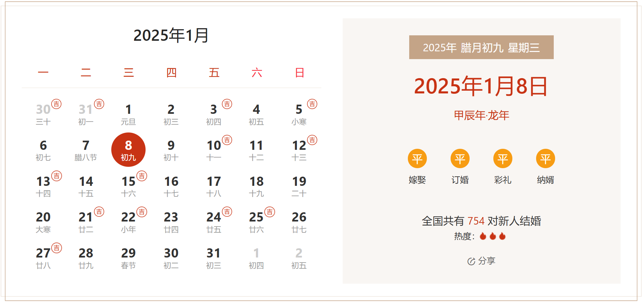Viewport: 644px width, 302px height.
Task: Click the 平 badge above 纳婿
Action: click(x=546, y=159)
